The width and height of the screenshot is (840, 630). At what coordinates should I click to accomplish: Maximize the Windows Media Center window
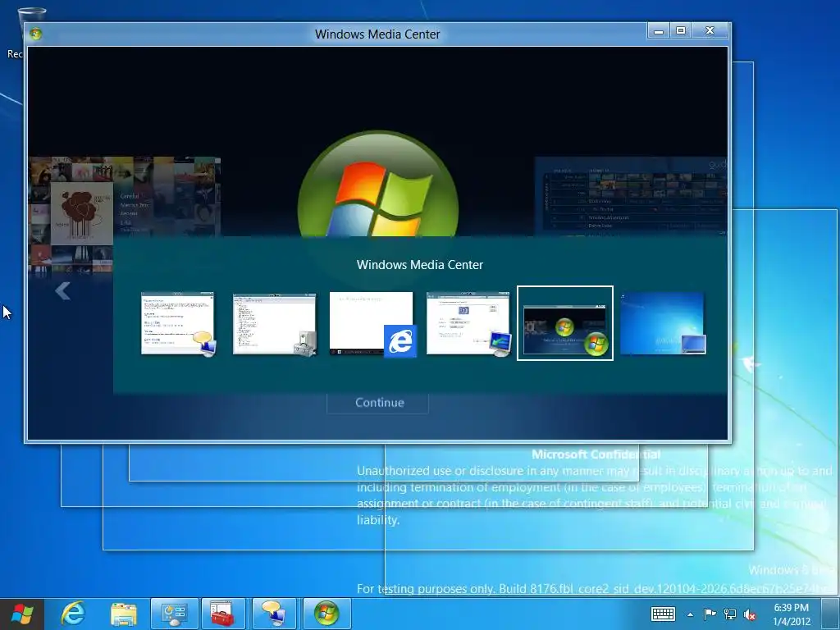(x=681, y=31)
